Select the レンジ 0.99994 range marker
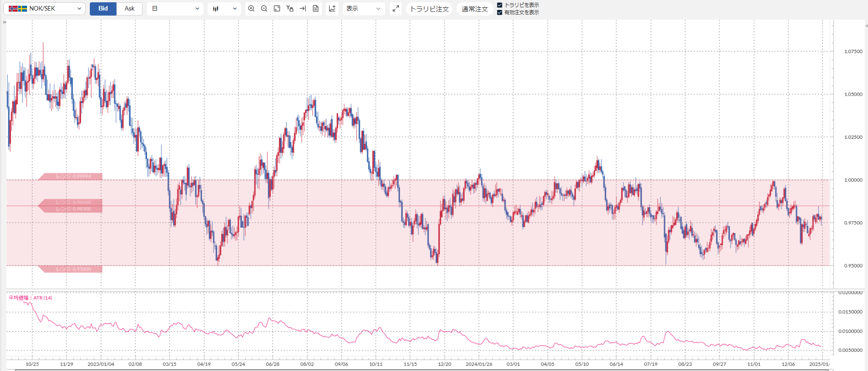Viewport: 868px width, 371px height. [71, 176]
